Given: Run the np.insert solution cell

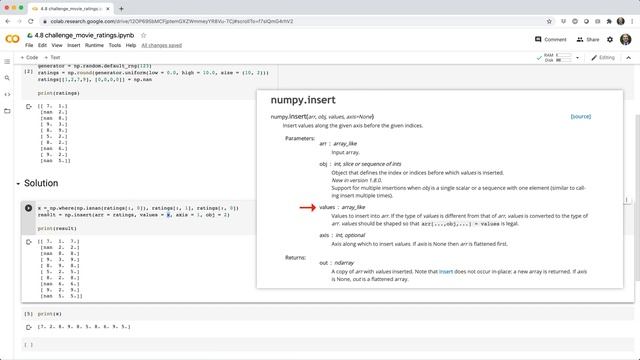Looking at the screenshot, I should 28,208.
